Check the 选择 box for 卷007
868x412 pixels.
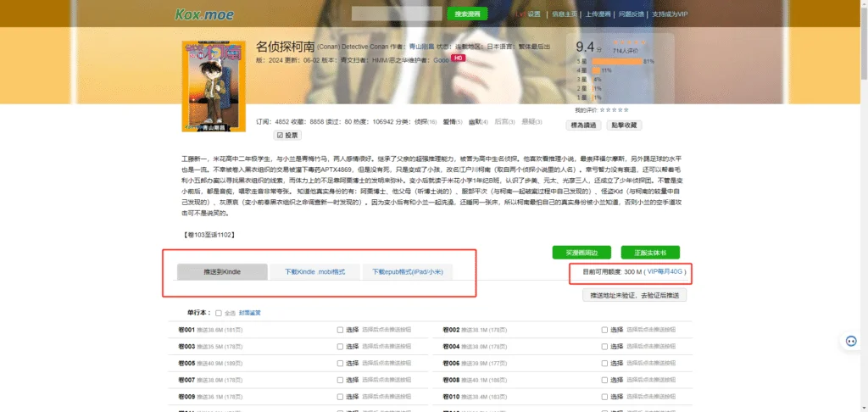point(340,381)
